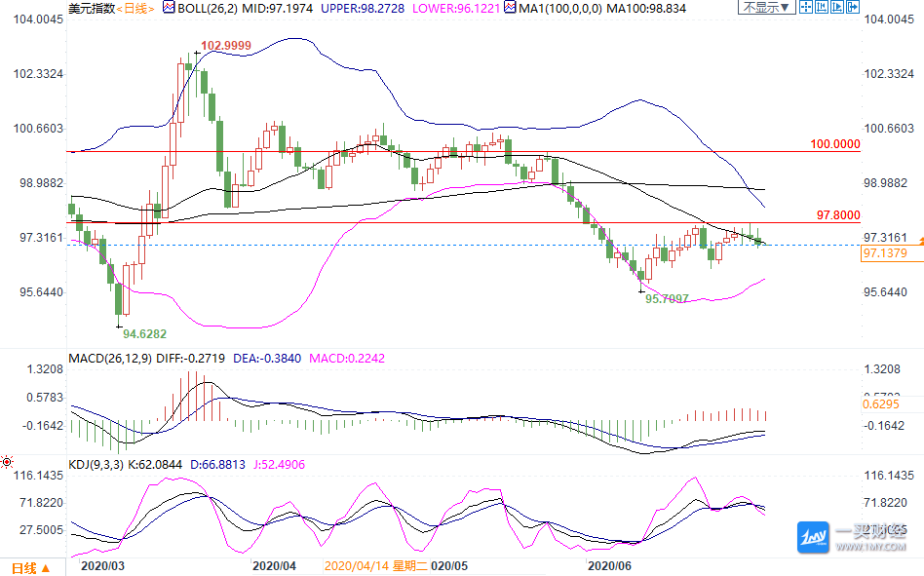Open the 不显示 dropdown

(x=767, y=7)
